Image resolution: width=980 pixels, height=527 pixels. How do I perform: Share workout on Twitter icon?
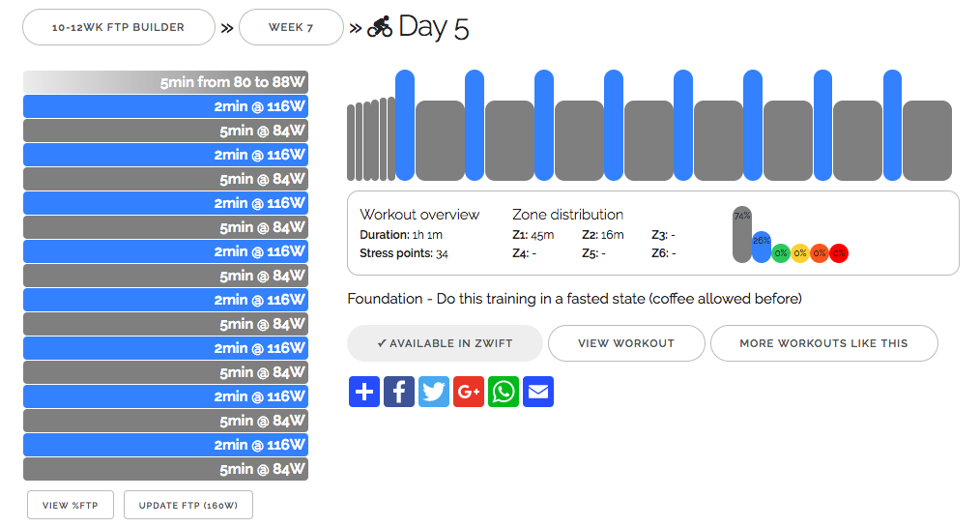[x=433, y=392]
